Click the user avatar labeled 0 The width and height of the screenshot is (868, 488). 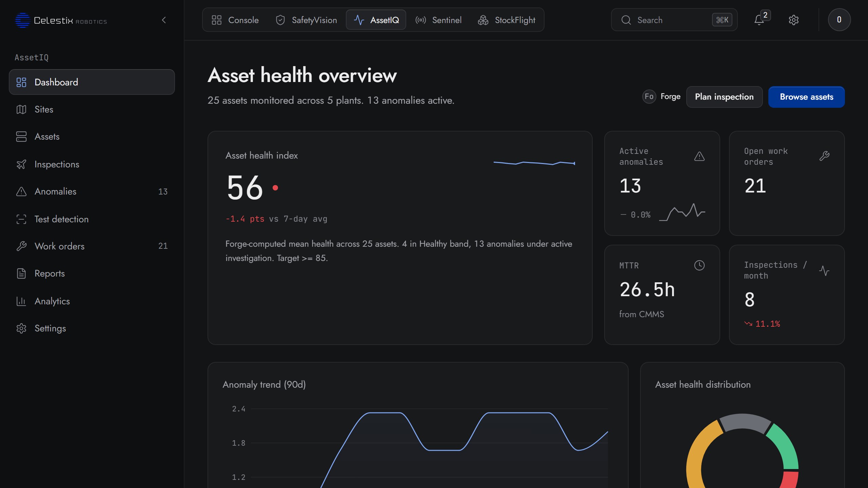coord(839,20)
